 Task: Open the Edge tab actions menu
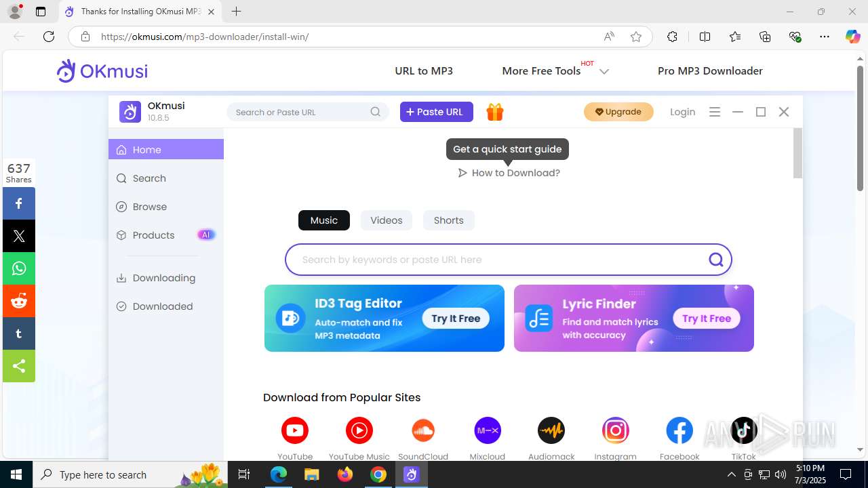[41, 12]
